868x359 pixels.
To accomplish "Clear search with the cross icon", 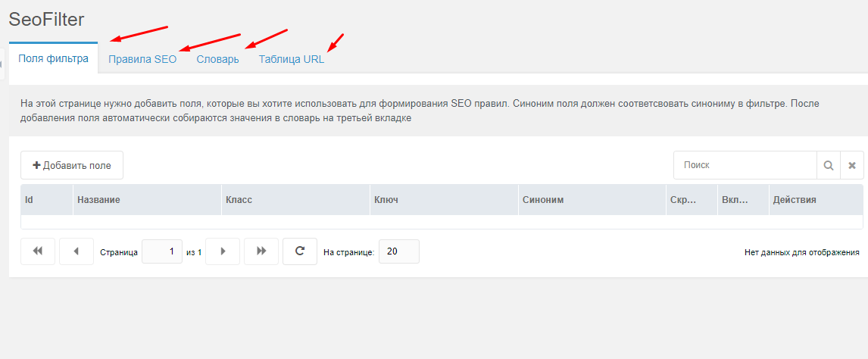I will pos(852,165).
